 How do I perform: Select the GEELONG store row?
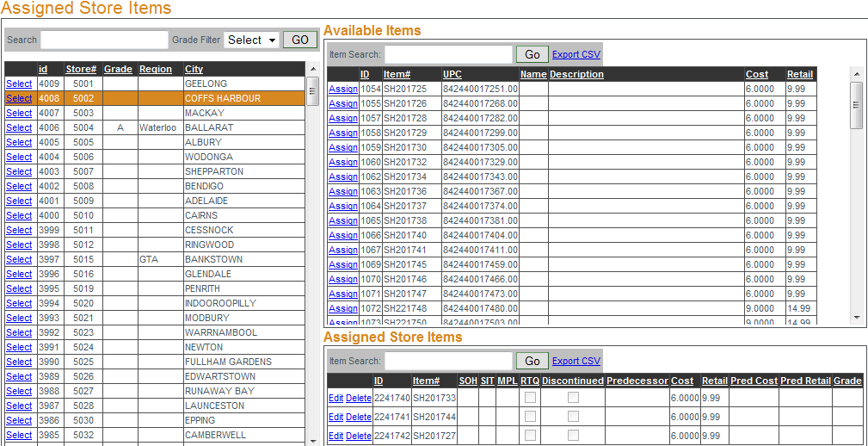coord(19,84)
